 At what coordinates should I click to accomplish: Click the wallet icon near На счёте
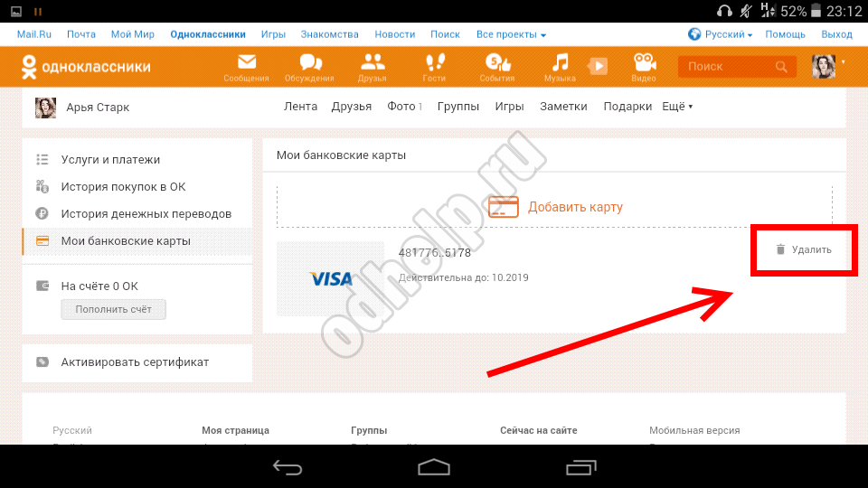tap(42, 286)
